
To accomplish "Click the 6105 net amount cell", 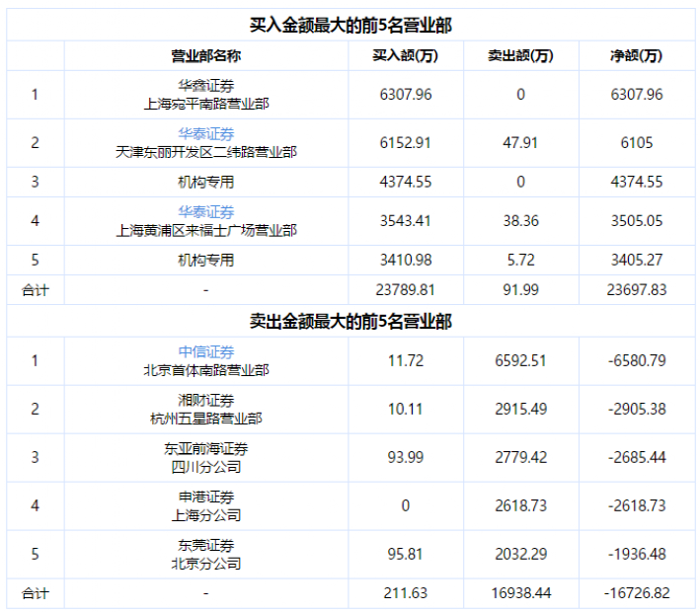I will 637,143.
